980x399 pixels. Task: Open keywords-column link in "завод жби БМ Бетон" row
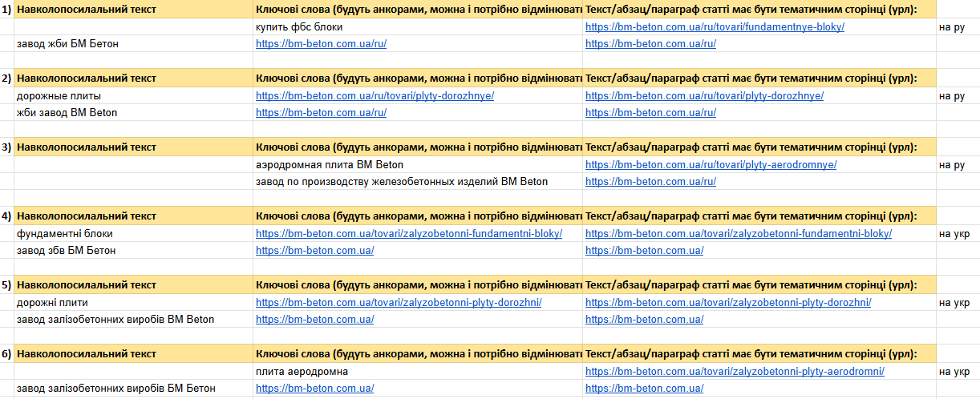pos(321,43)
